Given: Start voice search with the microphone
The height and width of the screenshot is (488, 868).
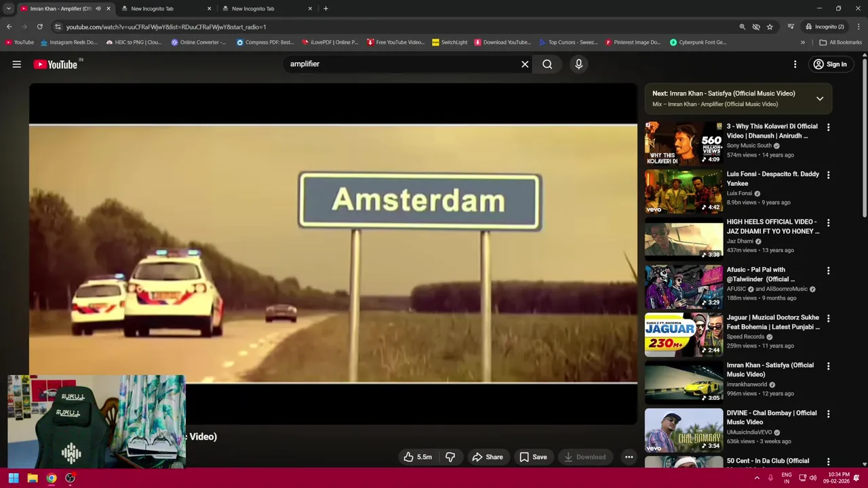Looking at the screenshot, I should pos(578,64).
